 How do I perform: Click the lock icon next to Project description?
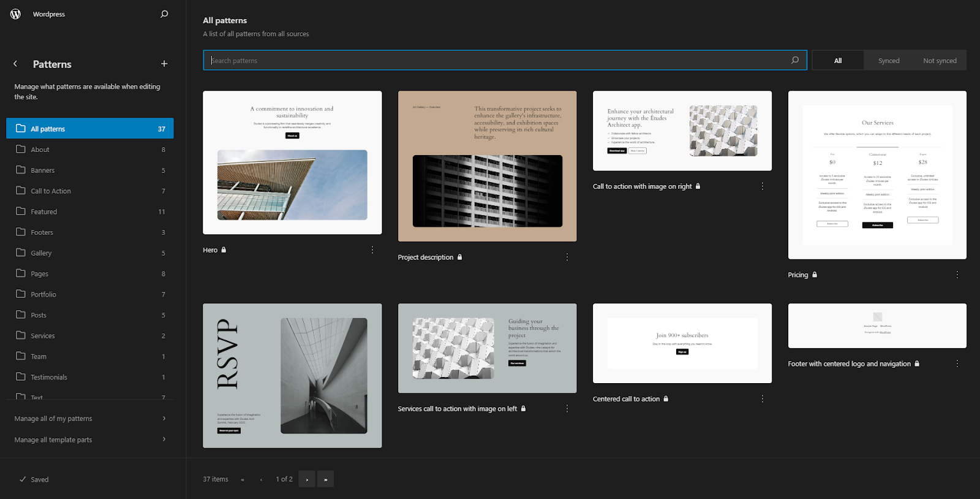pyautogui.click(x=459, y=257)
